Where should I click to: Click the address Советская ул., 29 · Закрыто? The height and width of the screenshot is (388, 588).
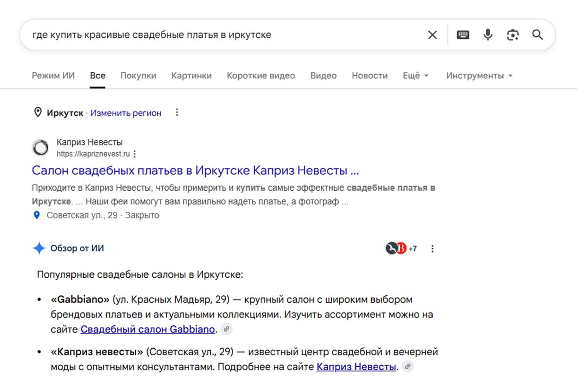[x=103, y=216]
